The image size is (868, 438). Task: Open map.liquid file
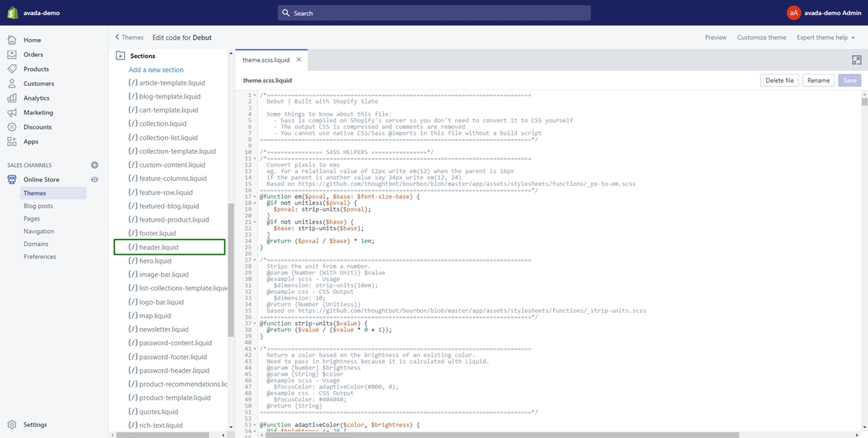[x=150, y=316]
